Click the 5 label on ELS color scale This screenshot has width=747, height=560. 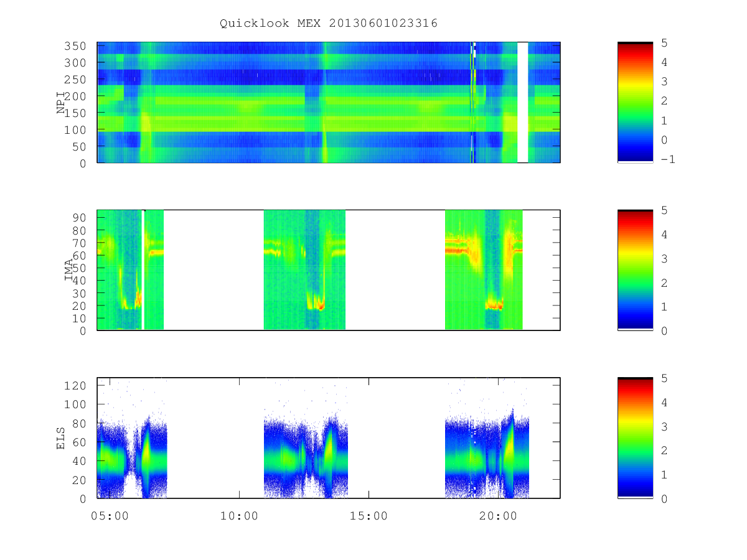point(665,378)
